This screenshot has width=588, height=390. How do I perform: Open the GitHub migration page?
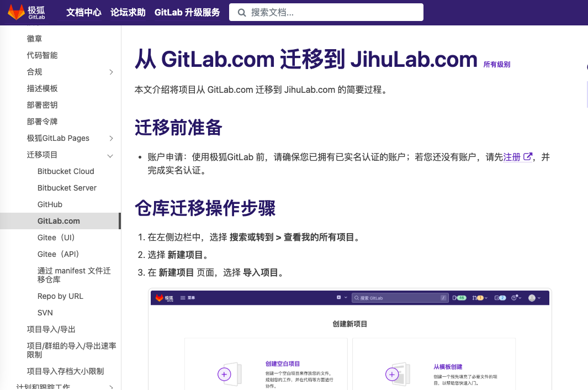point(50,204)
